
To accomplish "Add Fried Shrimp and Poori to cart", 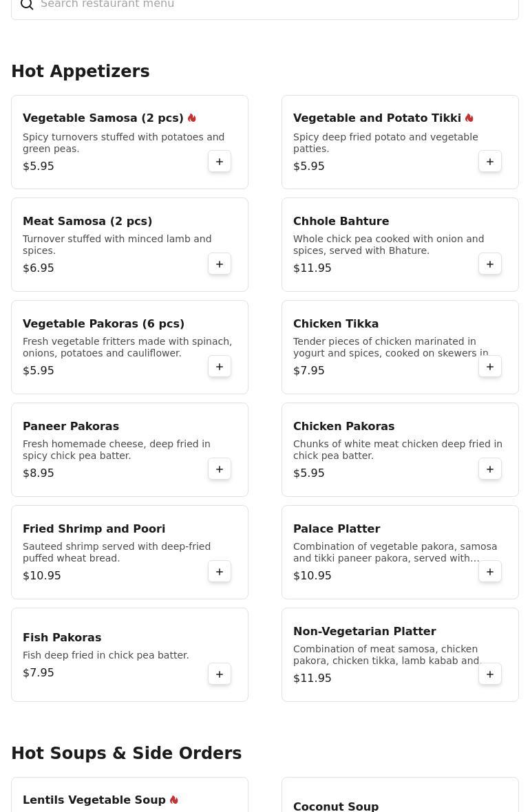I will (220, 572).
